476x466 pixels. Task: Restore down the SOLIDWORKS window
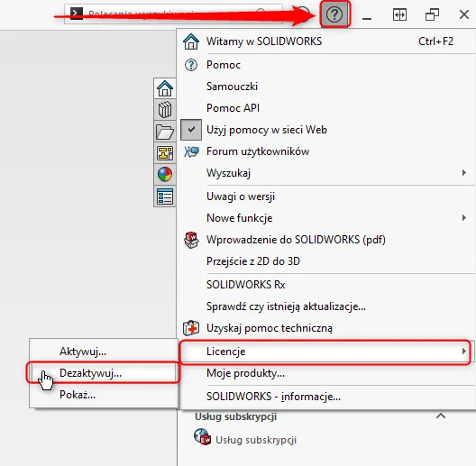pos(432,14)
